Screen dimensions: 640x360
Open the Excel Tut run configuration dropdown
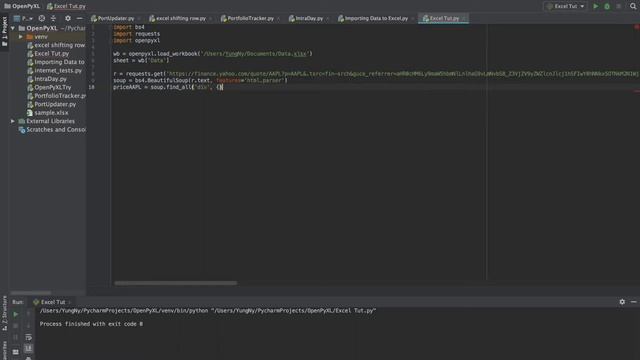tap(565, 6)
